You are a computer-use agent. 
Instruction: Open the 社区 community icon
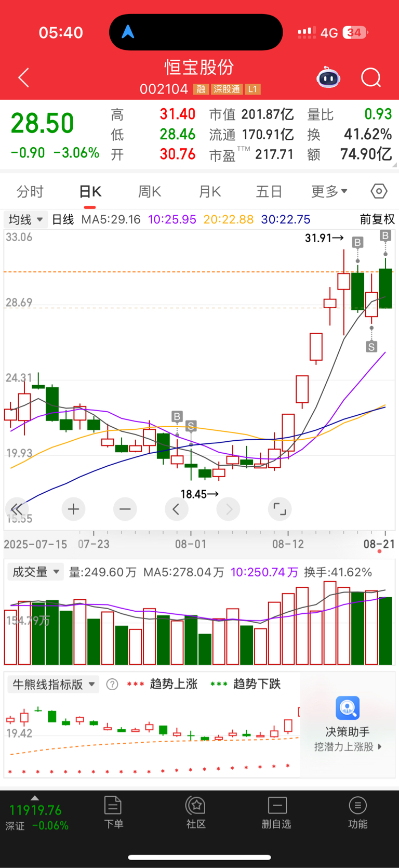click(x=196, y=806)
